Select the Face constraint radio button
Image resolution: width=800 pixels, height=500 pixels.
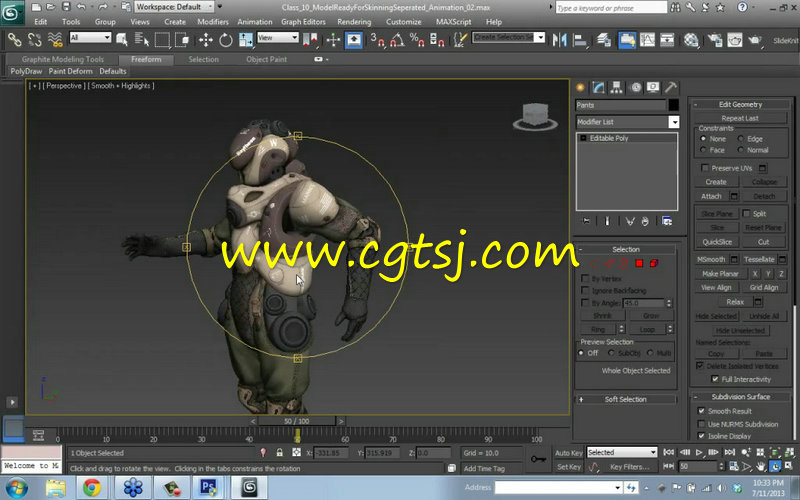pos(704,150)
